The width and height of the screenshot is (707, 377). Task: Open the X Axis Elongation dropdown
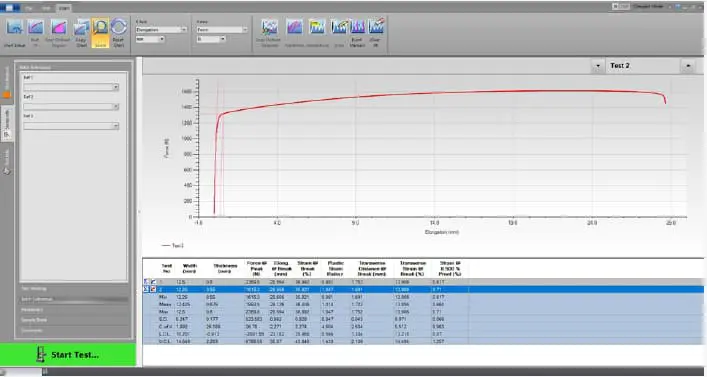pyautogui.click(x=161, y=30)
